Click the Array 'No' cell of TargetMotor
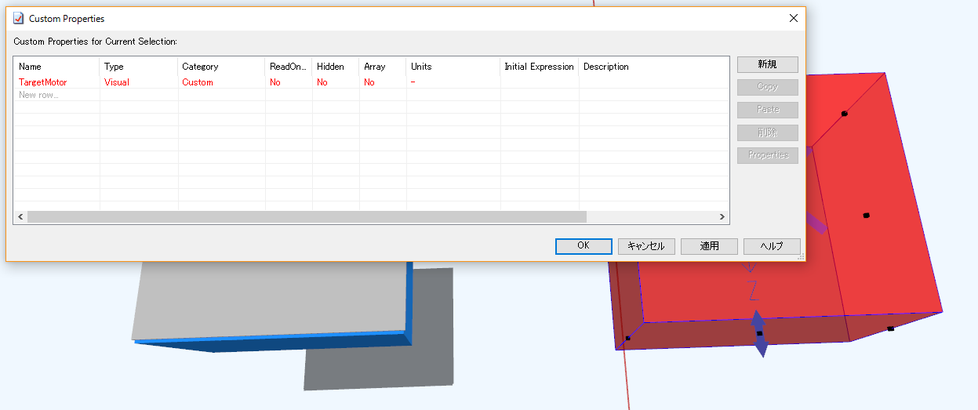978x410 pixels. (x=383, y=82)
